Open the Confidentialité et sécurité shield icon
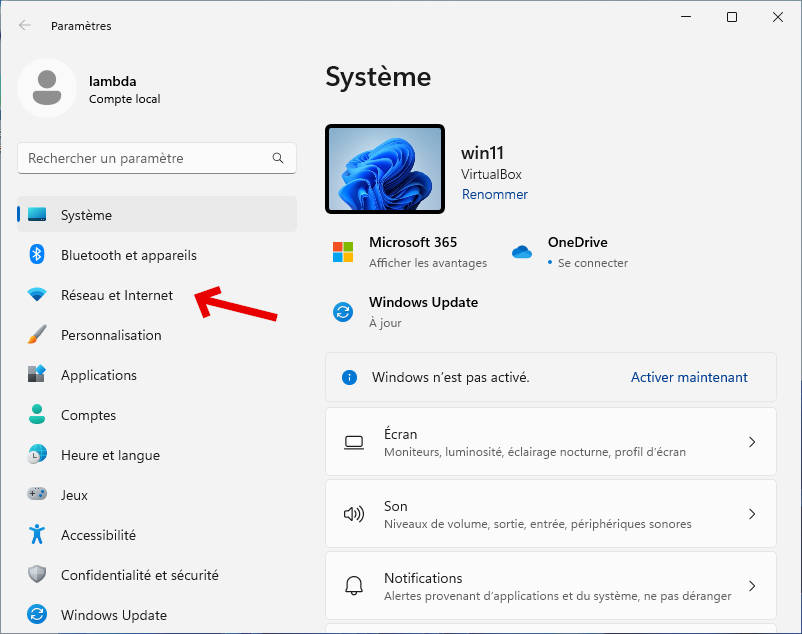This screenshot has width=802, height=634. 37,575
